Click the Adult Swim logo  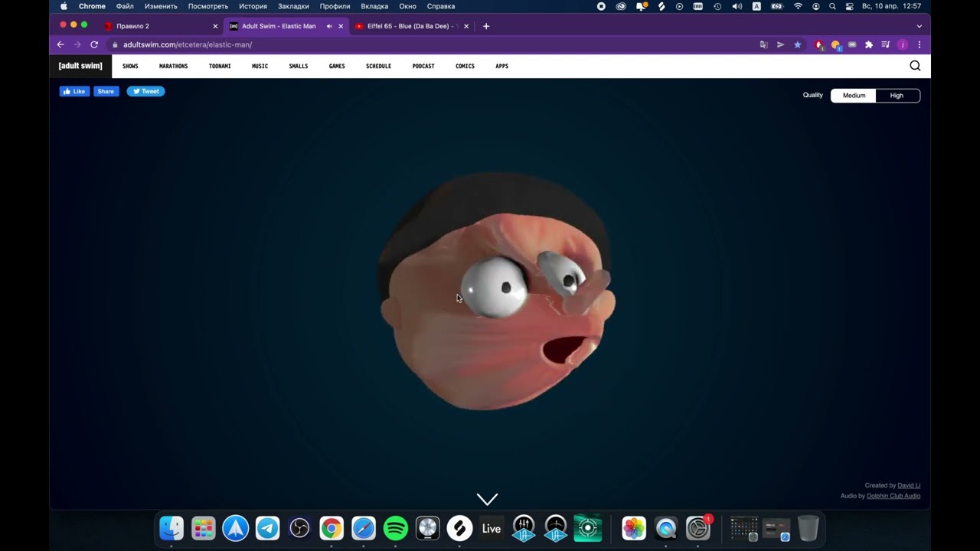pyautogui.click(x=80, y=66)
